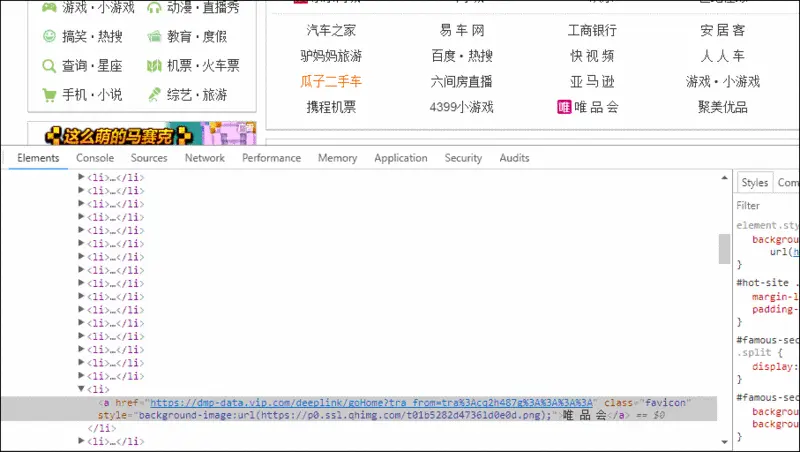Click the headphone icon beside 动漫·直播秀
Screen dimensions: 800x452
[154, 7]
